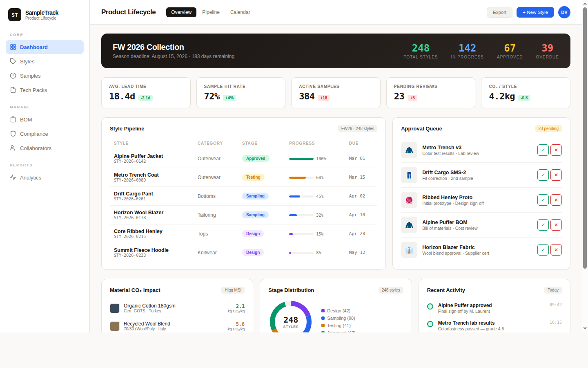This screenshot has height=368, width=588.
Task: Click the Organic Cotton 180gsm color swatch
Action: point(115,308)
